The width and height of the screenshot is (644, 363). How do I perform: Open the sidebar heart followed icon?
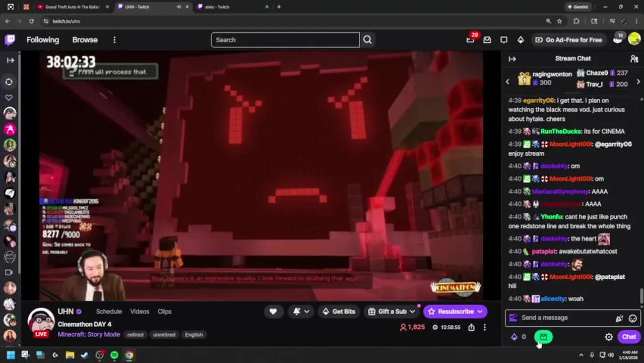9,97
